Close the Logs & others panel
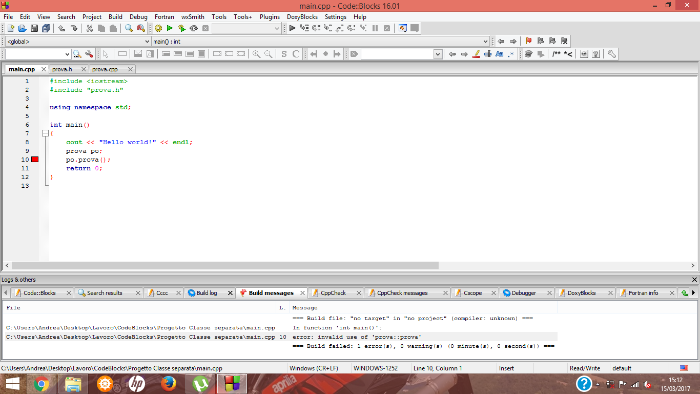This screenshot has height=394, width=700. click(694, 280)
